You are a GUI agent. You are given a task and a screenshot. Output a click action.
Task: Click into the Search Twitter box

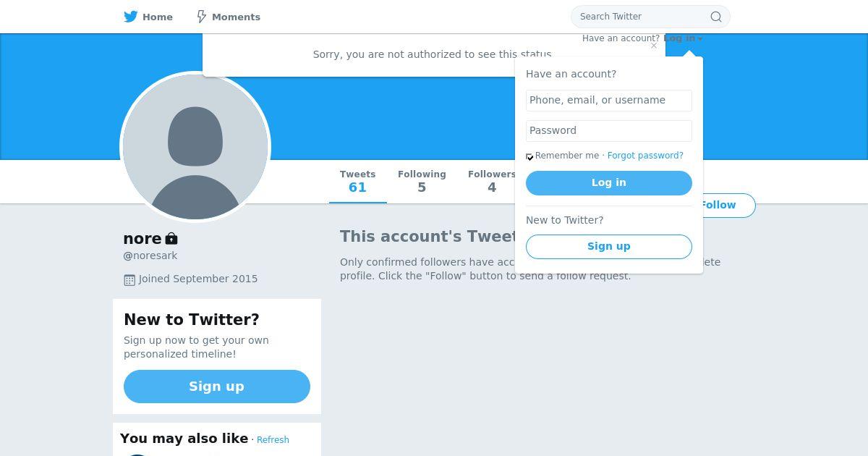(x=640, y=17)
